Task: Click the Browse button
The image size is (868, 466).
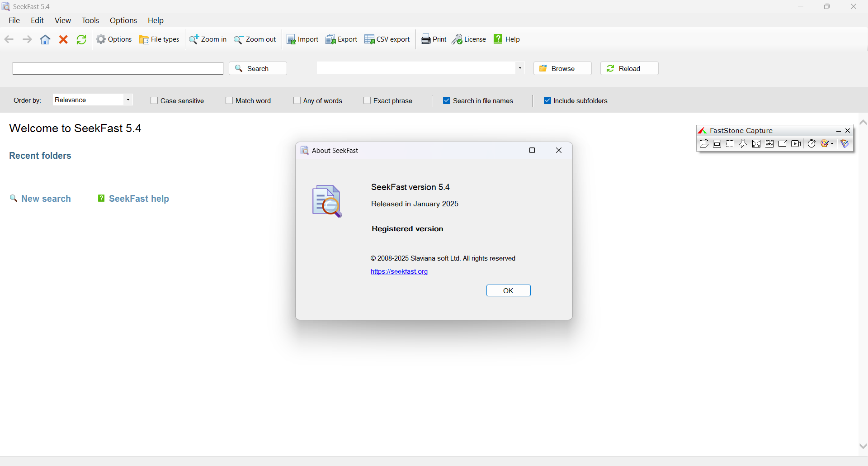Action: coord(562,68)
